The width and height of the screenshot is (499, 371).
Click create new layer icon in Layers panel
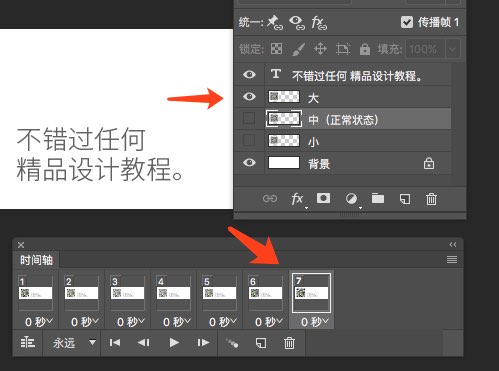[x=405, y=199]
